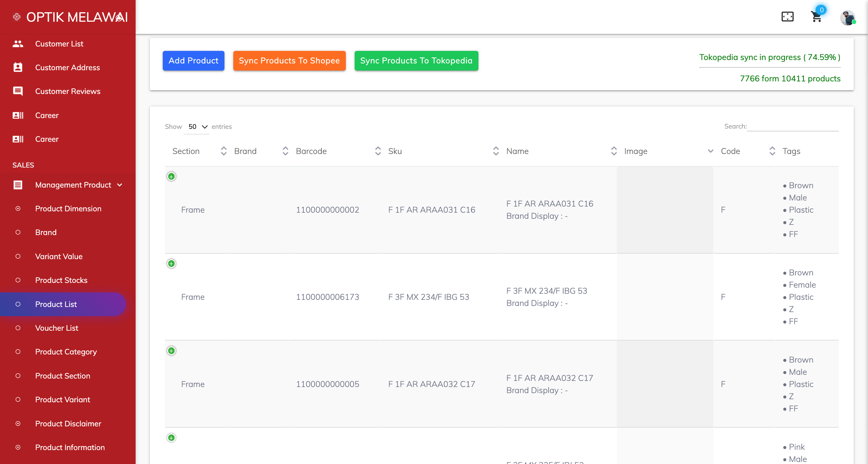
Task: Expand row details for barcode 1100000006173
Action: pyautogui.click(x=172, y=264)
